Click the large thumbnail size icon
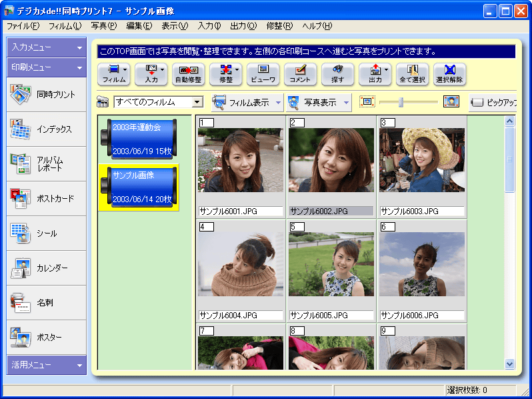Screen dimensions: 532x399 coord(451,101)
